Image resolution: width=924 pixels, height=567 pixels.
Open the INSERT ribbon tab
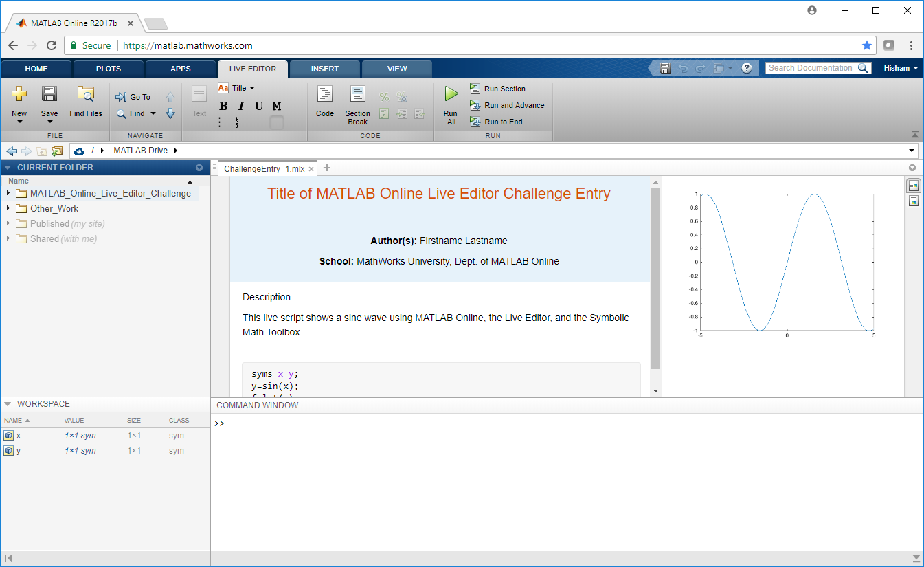(x=324, y=69)
